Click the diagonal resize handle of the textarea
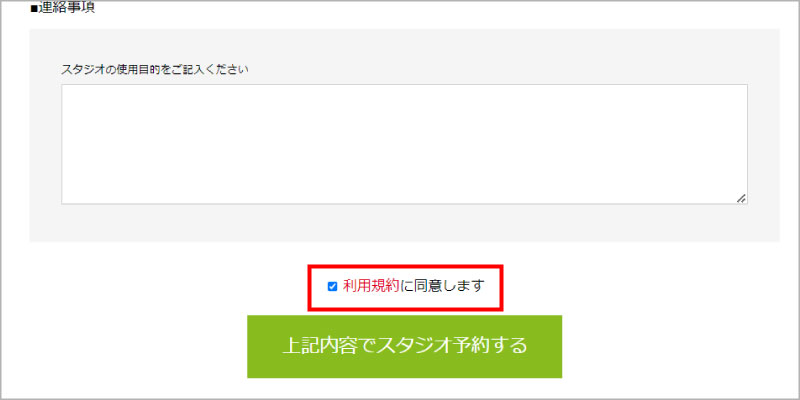Viewport: 800px width, 400px height. click(x=741, y=198)
